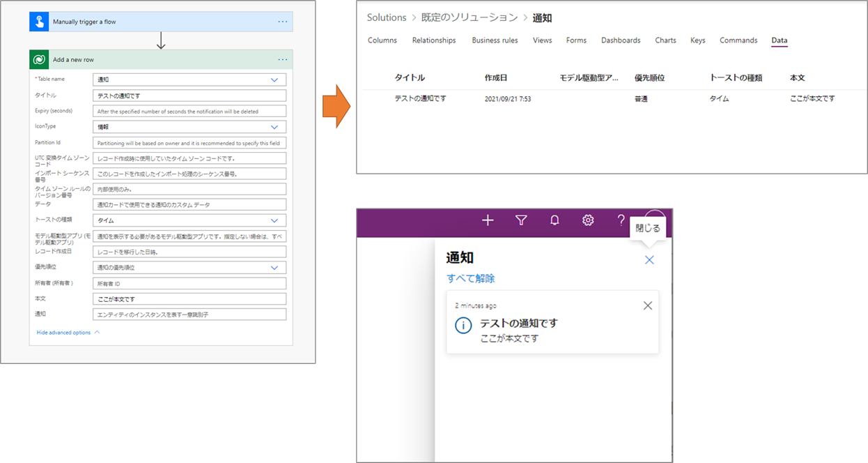Click the すべて解除 link
Screen dimensions: 868x463
(471, 278)
